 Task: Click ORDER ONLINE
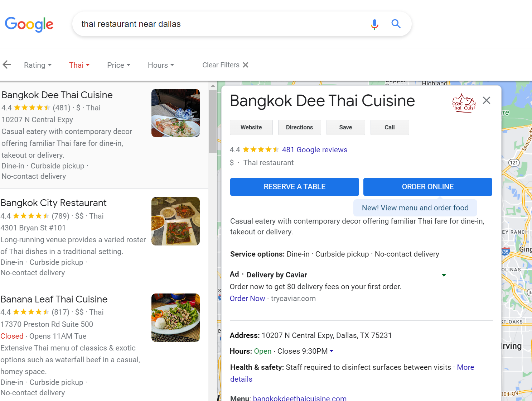[x=428, y=187]
